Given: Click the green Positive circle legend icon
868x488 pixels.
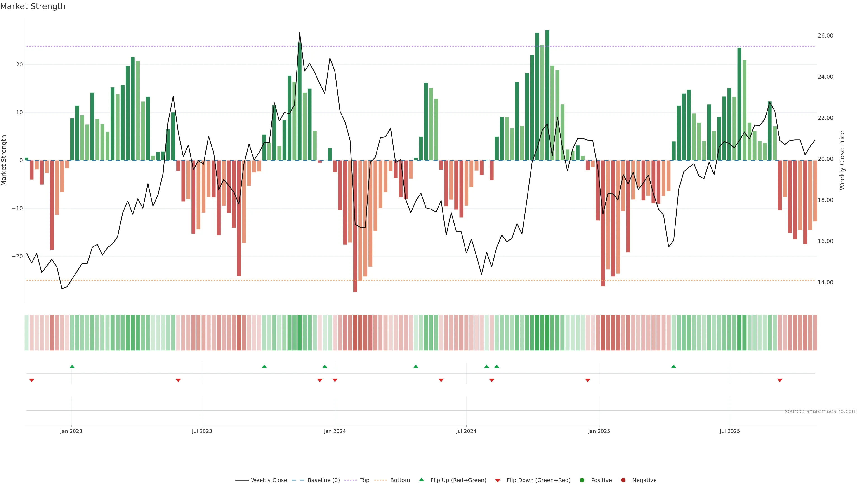Looking at the screenshot, I should point(582,480).
